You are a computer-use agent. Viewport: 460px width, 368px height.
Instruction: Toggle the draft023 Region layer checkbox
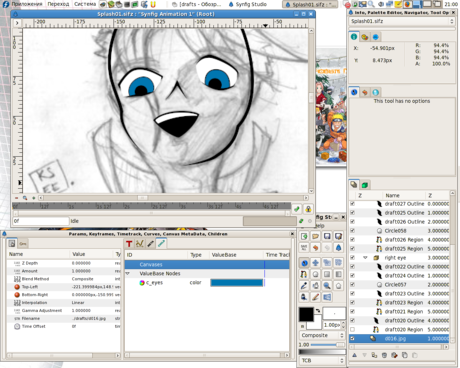coord(352,303)
